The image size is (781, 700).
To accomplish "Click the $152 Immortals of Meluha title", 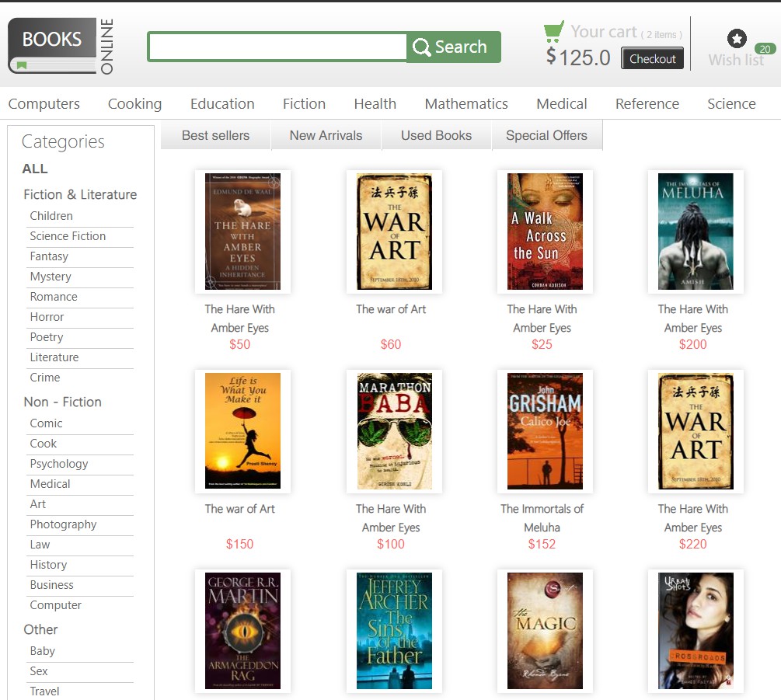I will point(542,518).
